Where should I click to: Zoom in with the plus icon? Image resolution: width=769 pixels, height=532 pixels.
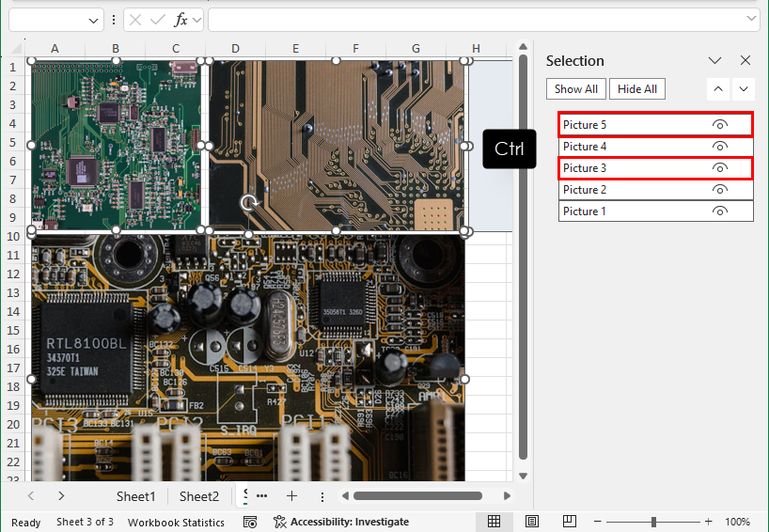[708, 522]
